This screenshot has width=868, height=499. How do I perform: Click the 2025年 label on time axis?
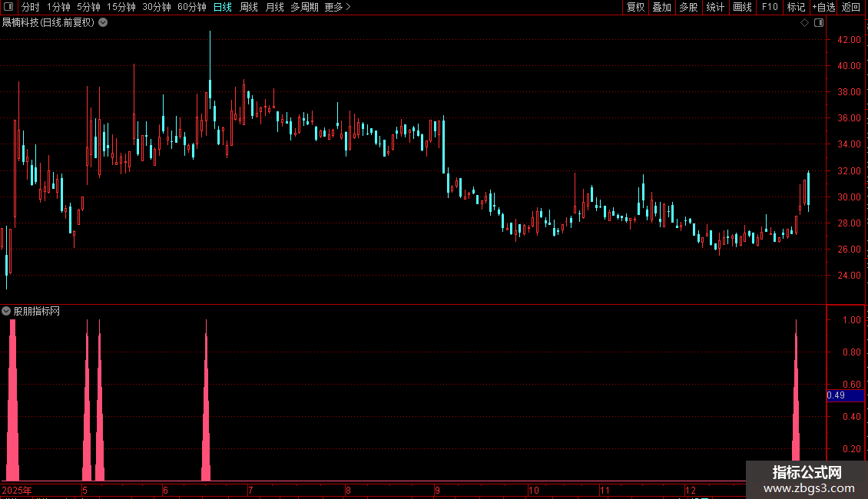tap(17, 490)
